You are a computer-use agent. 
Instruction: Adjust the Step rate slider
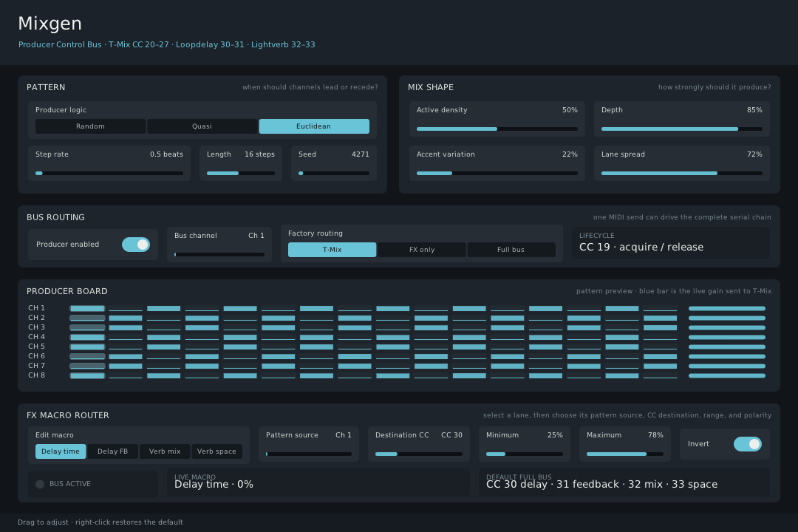[109, 173]
